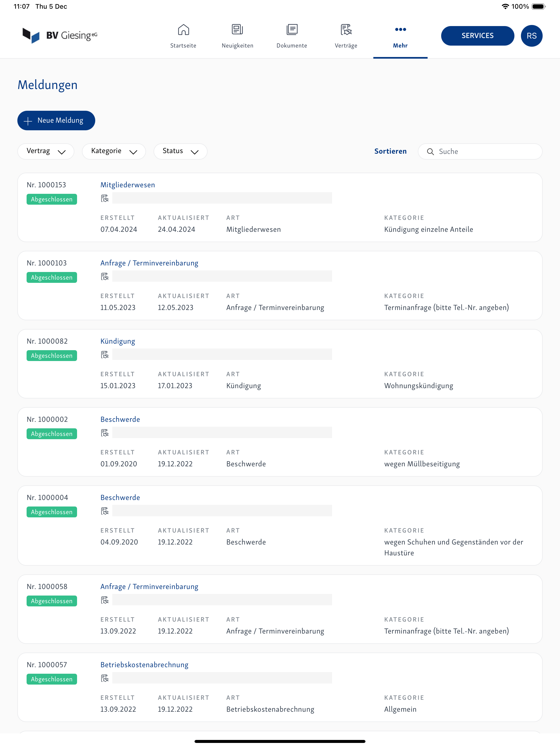Open the Startseite home icon
Screen dimensions: 560x747
click(x=183, y=30)
